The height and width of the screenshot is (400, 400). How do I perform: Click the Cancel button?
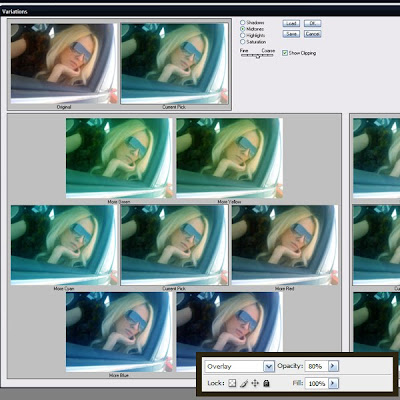(312, 34)
